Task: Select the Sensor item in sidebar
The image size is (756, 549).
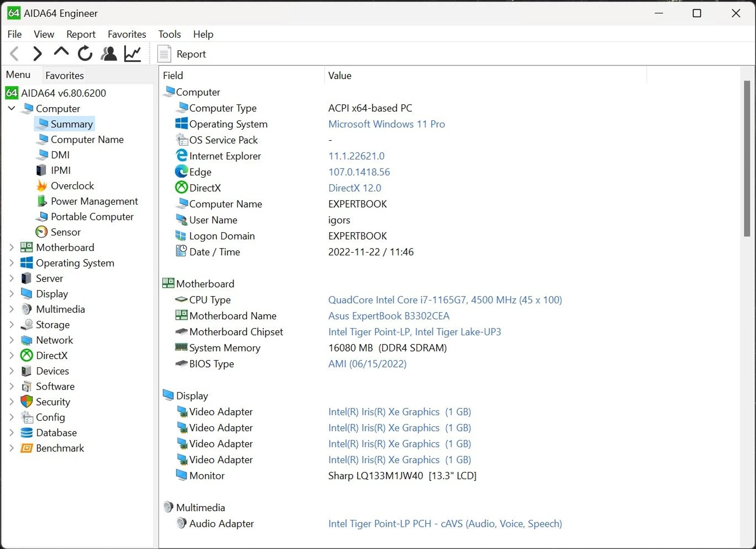Action: [65, 232]
